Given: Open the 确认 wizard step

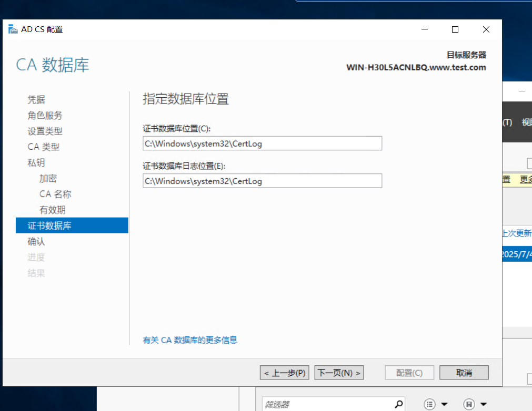Looking at the screenshot, I should click(36, 242).
